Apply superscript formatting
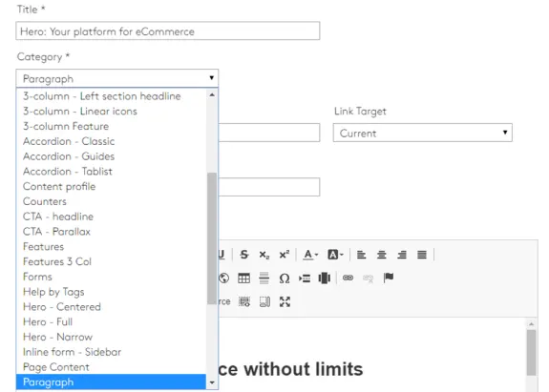The width and height of the screenshot is (549, 392). 284,255
